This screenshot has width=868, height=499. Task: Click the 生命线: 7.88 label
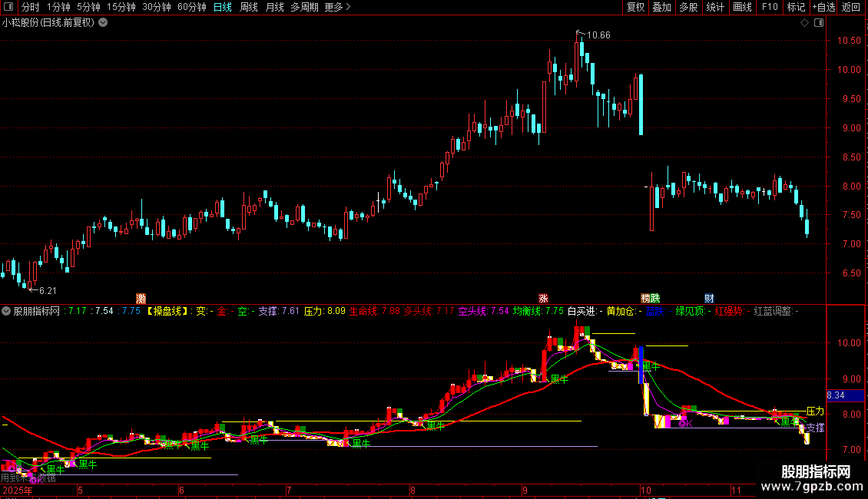coord(374,312)
